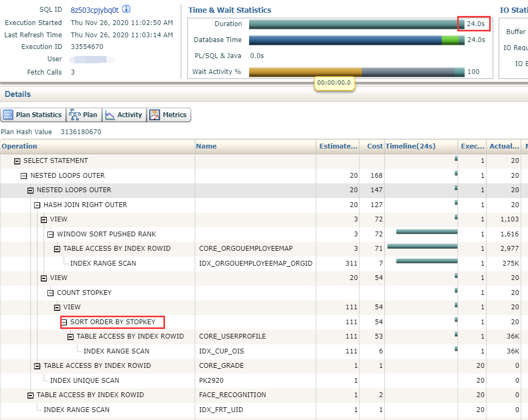Collapse the COUNT STOPKEY node
This screenshot has width=528, height=420.
point(51,293)
